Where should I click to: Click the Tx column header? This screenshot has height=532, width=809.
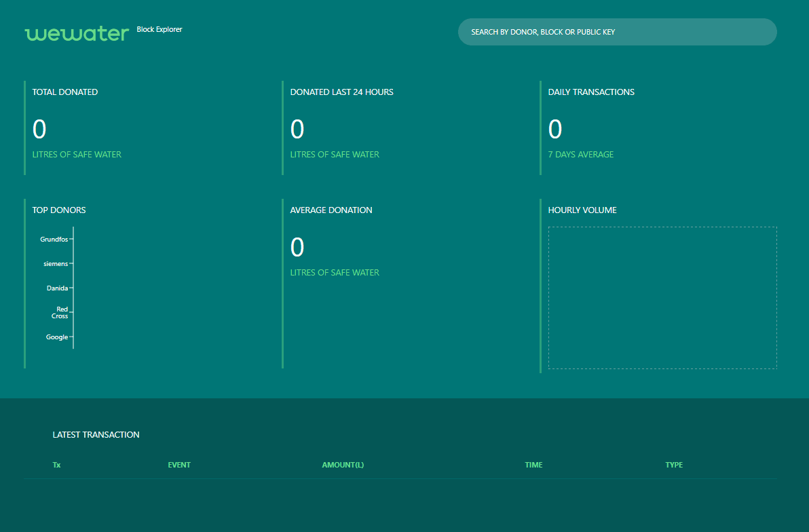[57, 465]
